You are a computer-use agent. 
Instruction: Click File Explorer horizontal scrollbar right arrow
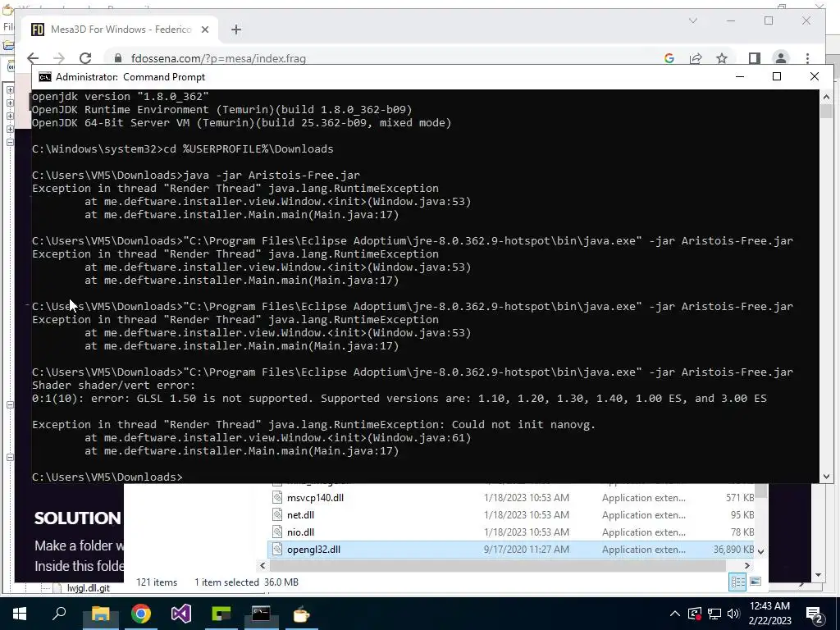(x=746, y=566)
